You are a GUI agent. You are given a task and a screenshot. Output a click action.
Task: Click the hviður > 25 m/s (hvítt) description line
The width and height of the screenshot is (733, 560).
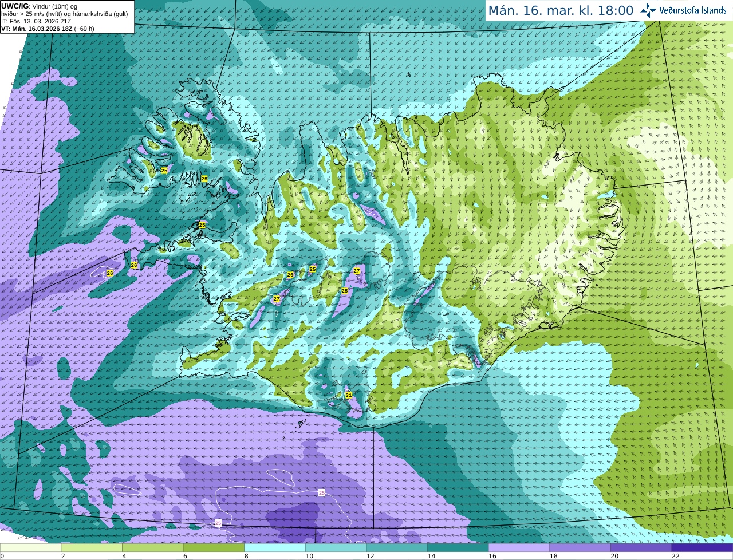click(x=65, y=14)
